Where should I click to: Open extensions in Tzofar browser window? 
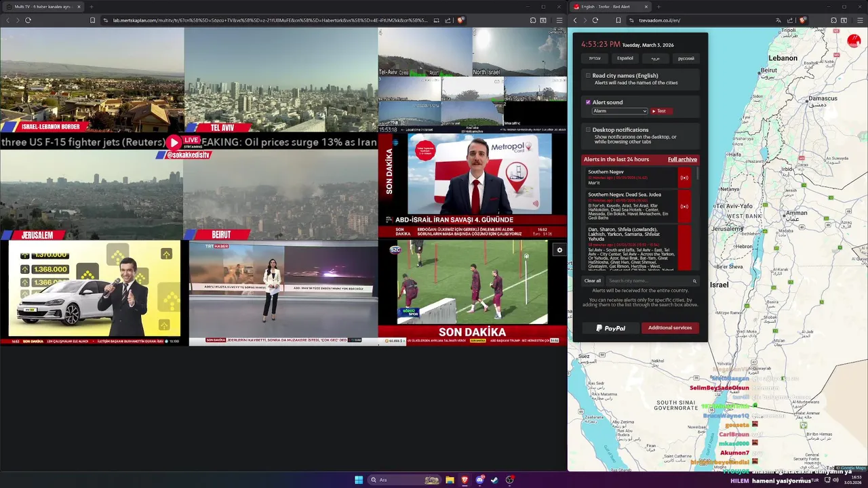(833, 20)
